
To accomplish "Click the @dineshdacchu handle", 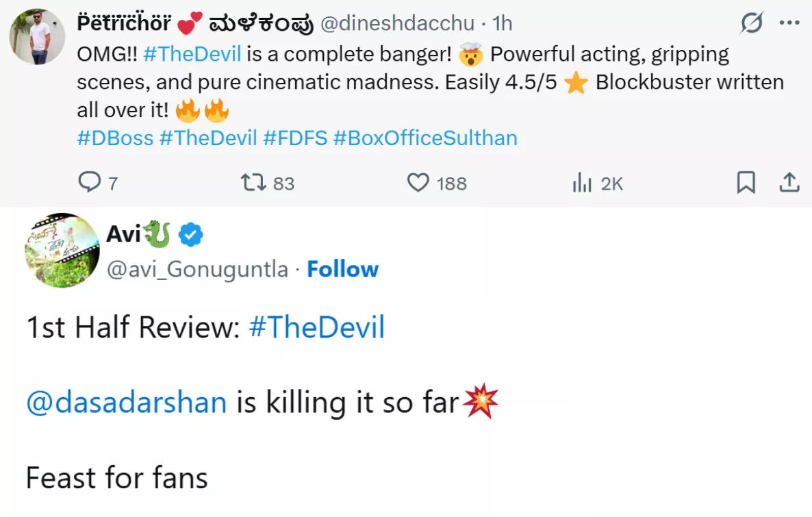I will coord(397,24).
